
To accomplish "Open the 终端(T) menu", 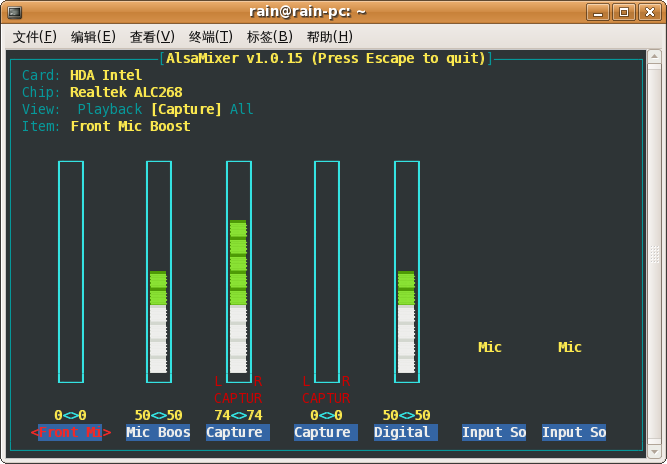I will pyautogui.click(x=211, y=37).
